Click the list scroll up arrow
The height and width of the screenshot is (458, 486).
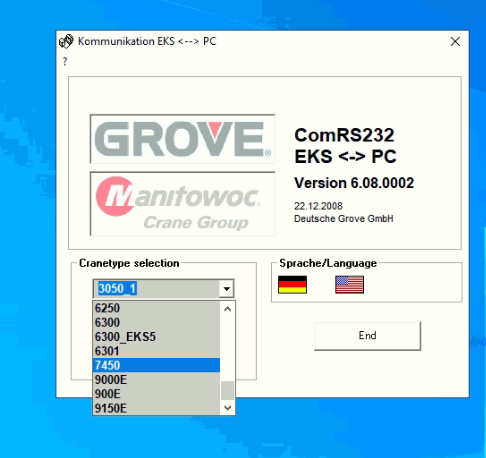click(228, 309)
